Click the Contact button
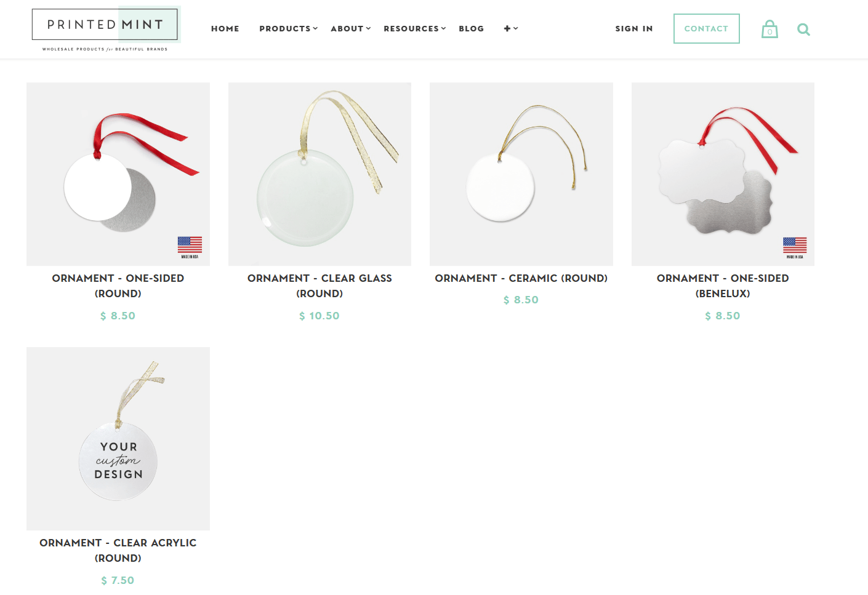Screen dimensions: 868x595 click(706, 28)
